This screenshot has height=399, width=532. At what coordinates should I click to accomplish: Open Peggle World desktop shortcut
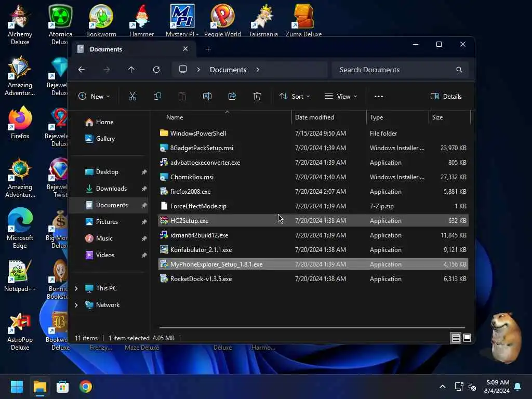point(222,20)
